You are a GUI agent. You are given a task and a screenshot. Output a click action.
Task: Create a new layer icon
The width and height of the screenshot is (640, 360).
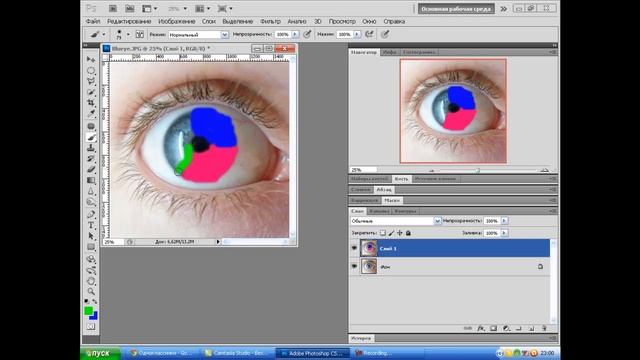click(x=531, y=328)
